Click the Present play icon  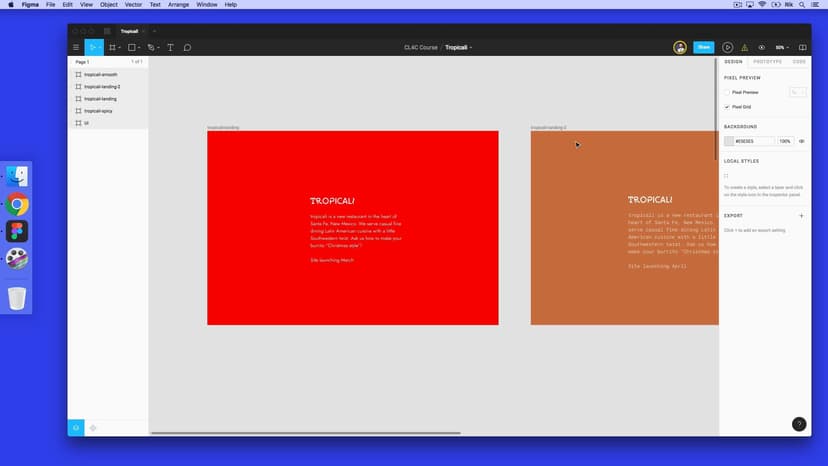[x=727, y=47]
